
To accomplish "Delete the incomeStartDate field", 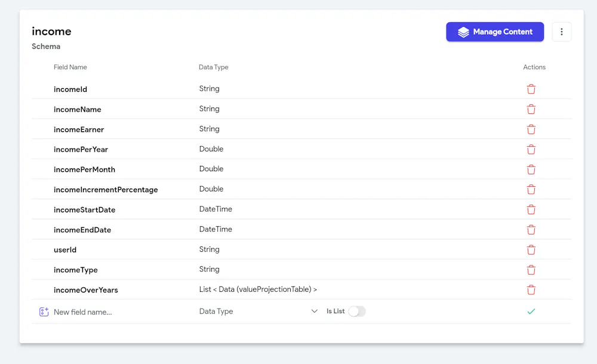I will pos(531,209).
